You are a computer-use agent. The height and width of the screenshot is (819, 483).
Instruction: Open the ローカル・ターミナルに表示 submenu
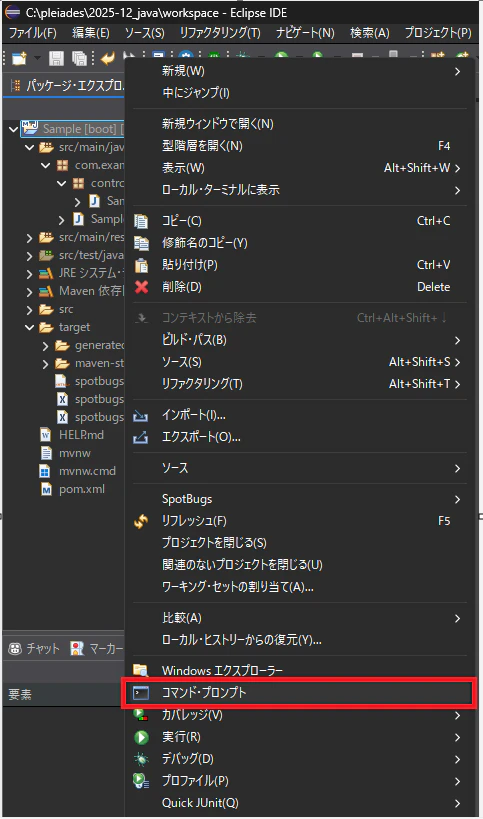click(x=299, y=190)
